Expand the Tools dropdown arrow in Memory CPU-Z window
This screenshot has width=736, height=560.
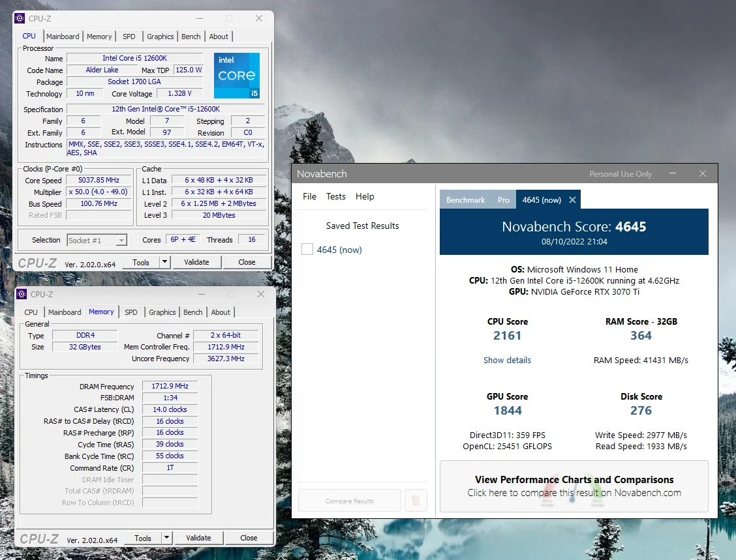166,537
